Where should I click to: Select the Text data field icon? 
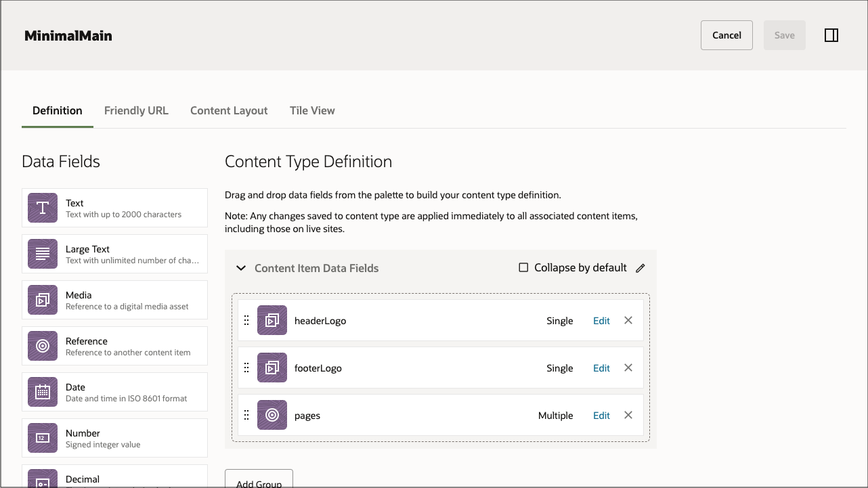42,208
